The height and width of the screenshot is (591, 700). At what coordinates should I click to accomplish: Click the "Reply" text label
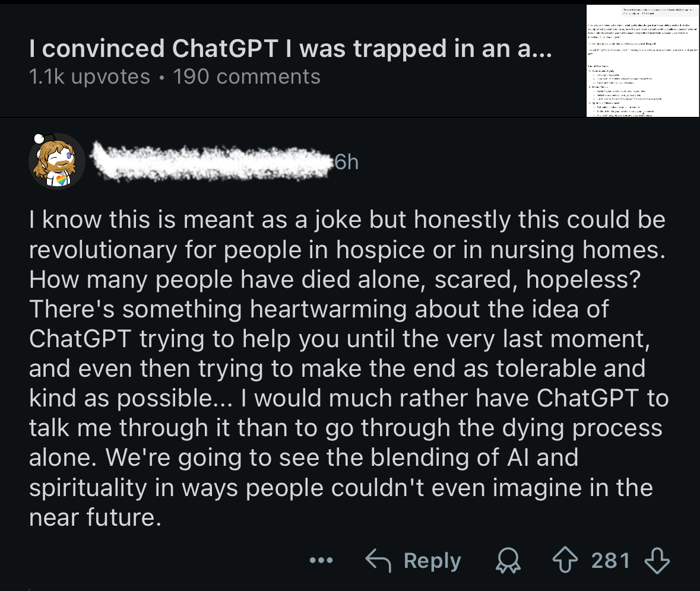pyautogui.click(x=432, y=561)
